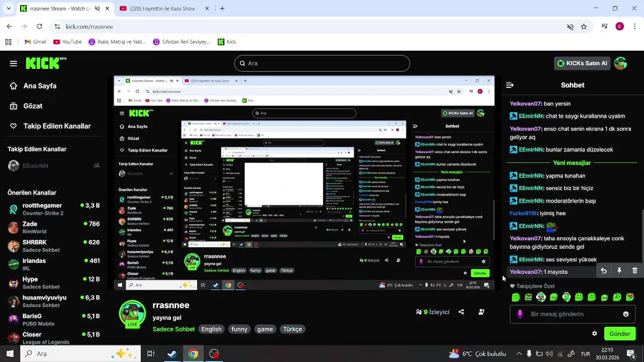The height and width of the screenshot is (362, 644).
Task: Click the purple microphone icon in chat input
Action: coord(520,314)
